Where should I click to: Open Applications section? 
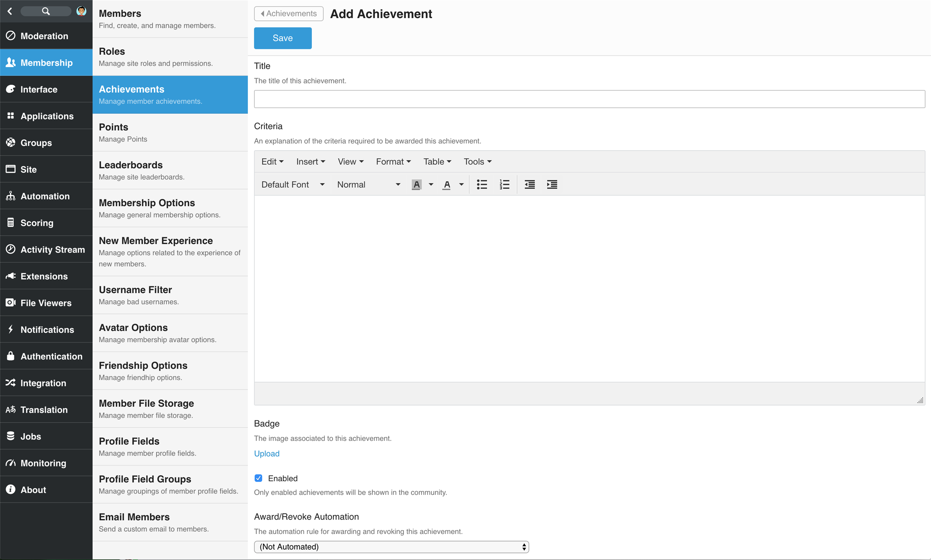point(46,116)
